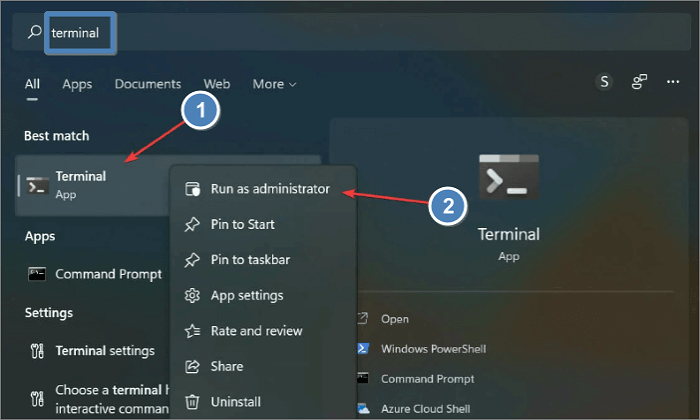Image resolution: width=700 pixels, height=420 pixels.
Task: Switch to the All tab
Action: click(x=32, y=84)
